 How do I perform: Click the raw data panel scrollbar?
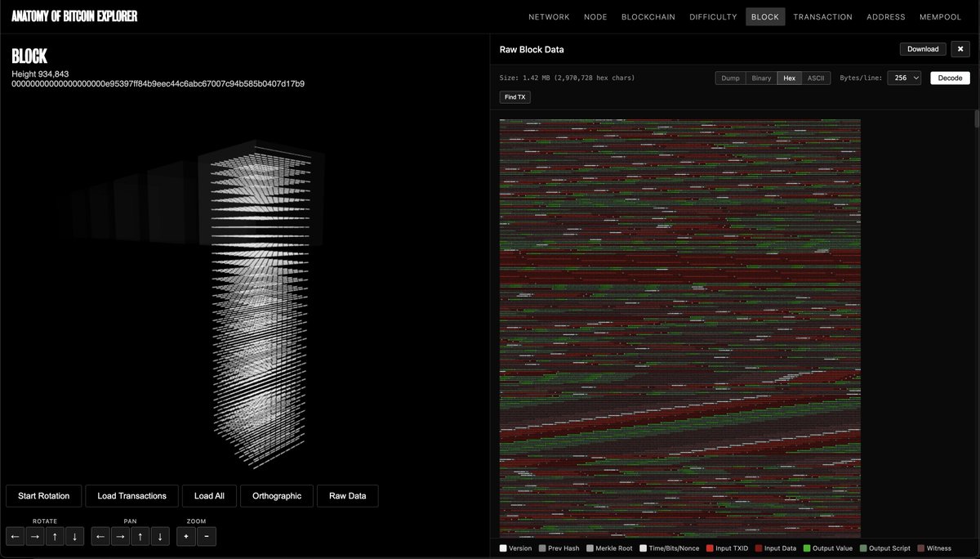[977, 119]
